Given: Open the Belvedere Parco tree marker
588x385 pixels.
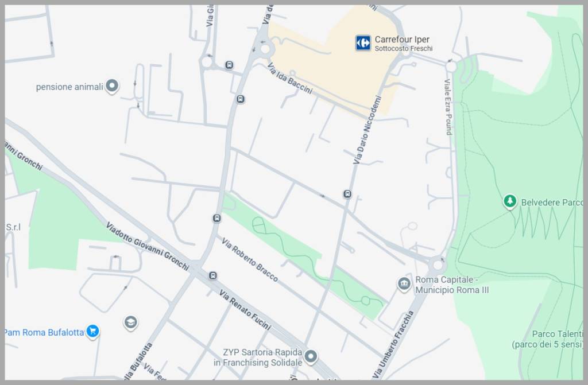Looking at the screenshot, I should click(x=509, y=201).
